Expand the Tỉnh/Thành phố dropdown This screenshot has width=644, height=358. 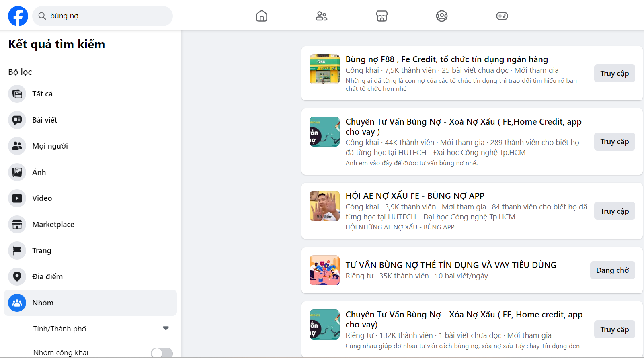(x=166, y=328)
